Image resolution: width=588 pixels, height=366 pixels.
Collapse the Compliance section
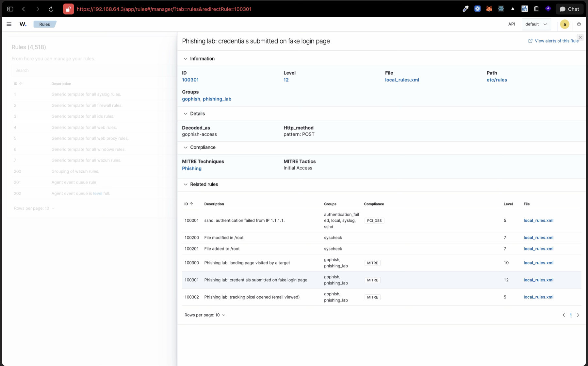[185, 148]
